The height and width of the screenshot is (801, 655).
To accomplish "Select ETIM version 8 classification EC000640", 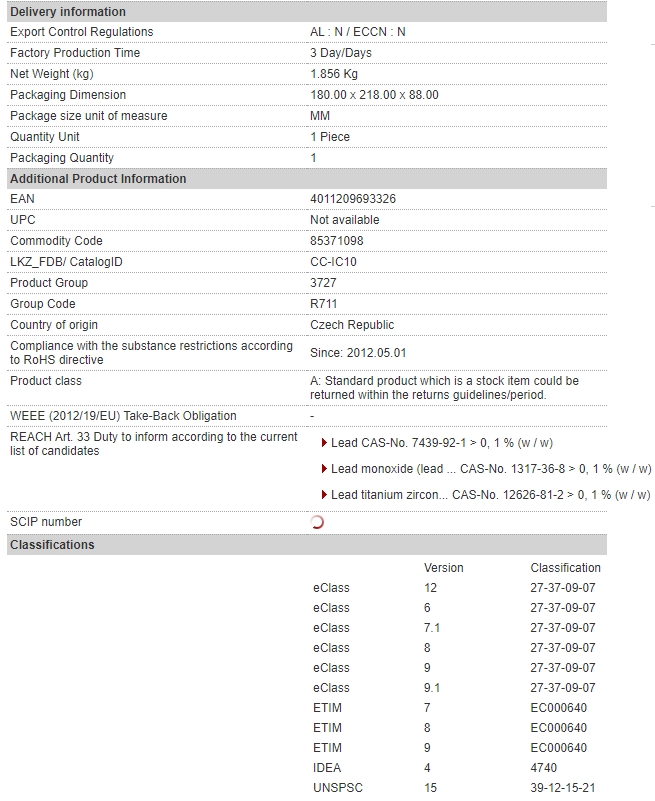I will point(558,728).
